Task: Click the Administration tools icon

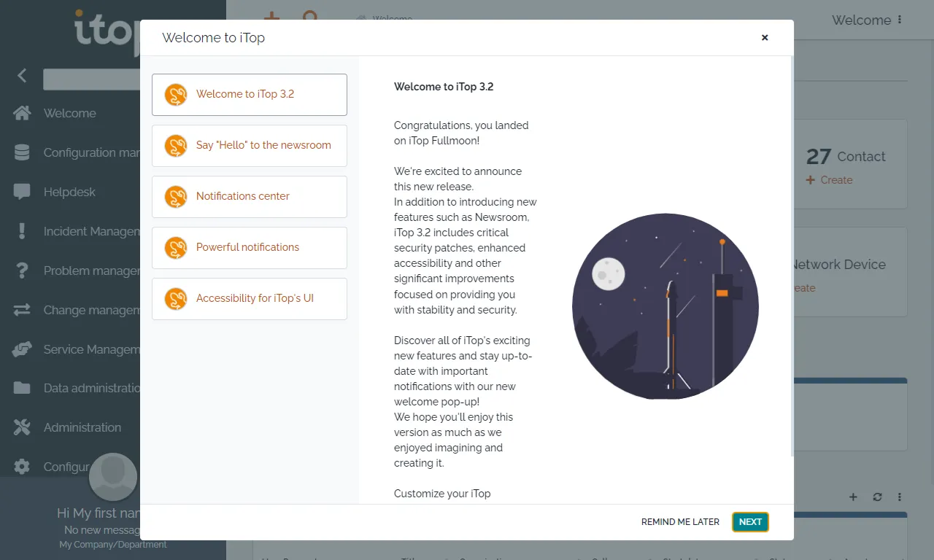Action: click(22, 427)
